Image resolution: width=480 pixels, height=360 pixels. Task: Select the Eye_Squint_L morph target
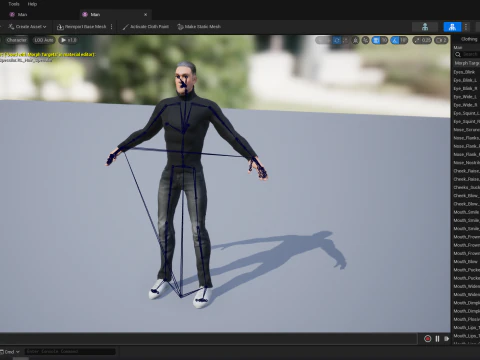466,113
